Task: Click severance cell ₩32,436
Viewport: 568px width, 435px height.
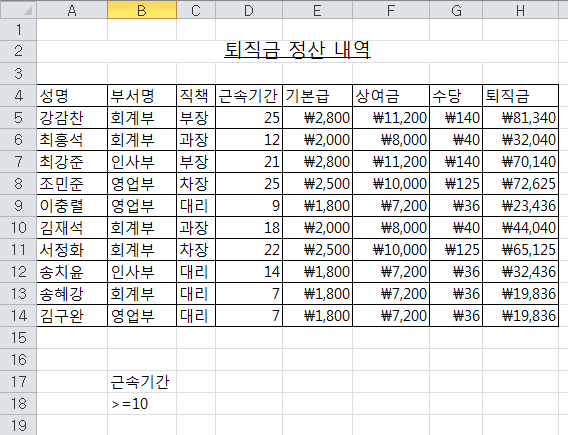Action: point(521,272)
